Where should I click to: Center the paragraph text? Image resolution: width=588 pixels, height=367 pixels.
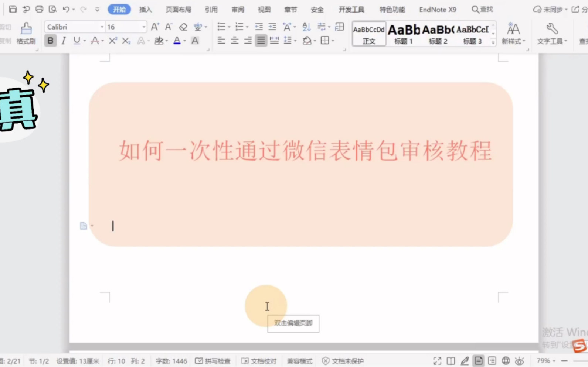[235, 41]
